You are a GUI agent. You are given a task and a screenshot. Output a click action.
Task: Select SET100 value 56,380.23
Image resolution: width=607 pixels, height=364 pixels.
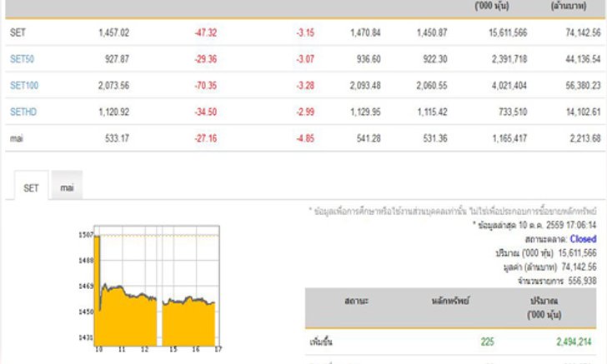[583, 85]
